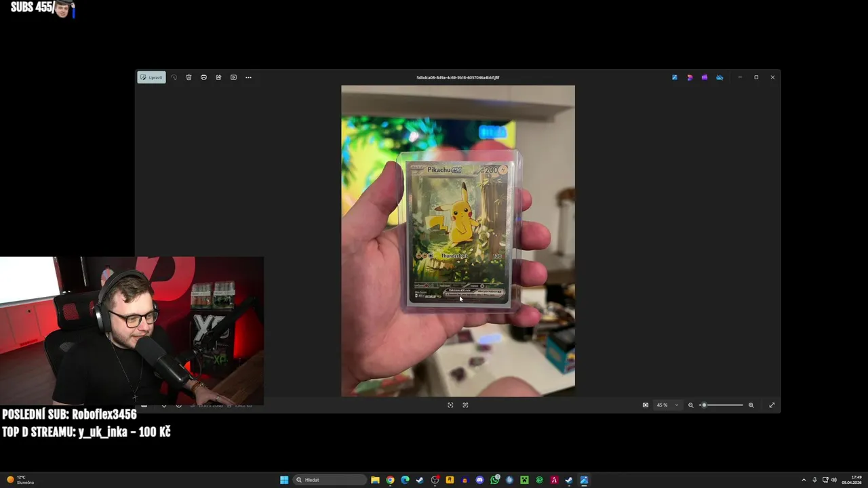Click the zoom in magnifier icon

point(751,405)
